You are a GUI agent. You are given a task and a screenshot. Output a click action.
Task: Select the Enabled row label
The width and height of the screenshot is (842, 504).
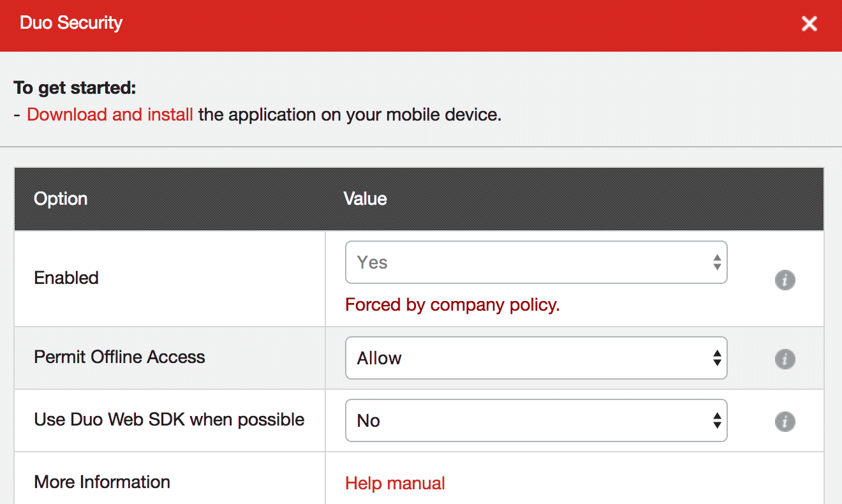point(66,278)
